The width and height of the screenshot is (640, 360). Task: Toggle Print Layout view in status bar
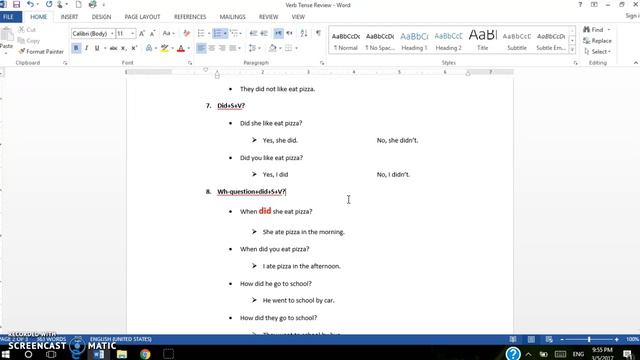click(x=531, y=340)
